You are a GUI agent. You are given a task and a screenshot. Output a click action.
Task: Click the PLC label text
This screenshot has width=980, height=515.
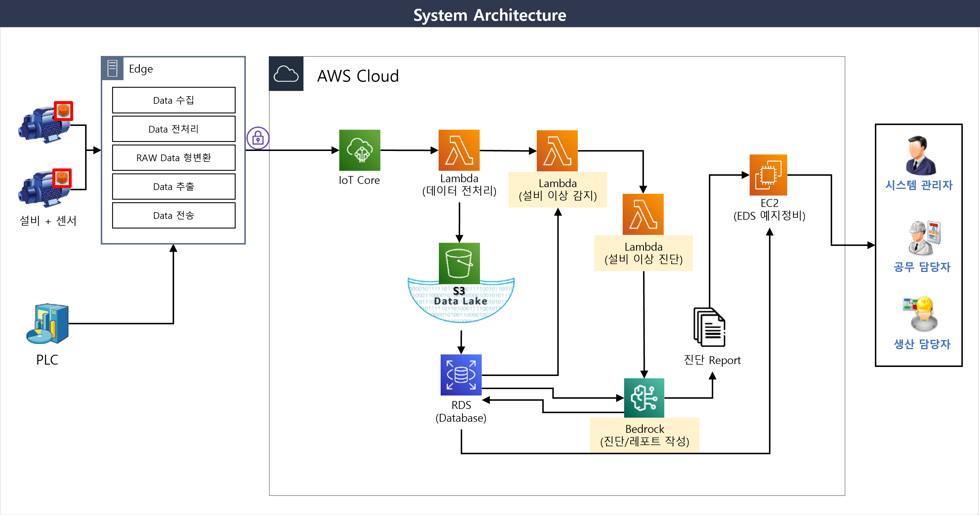coord(47,360)
